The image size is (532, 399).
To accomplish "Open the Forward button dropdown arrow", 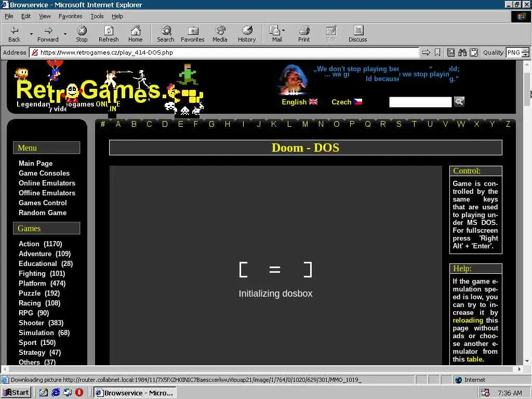I will tap(65, 34).
